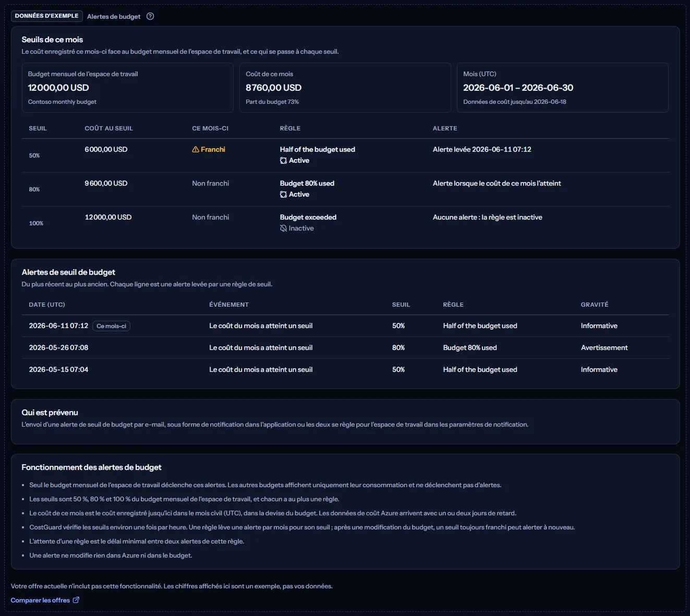This screenshot has width=690, height=616.
Task: Select the Ce mois-ci tag
Action: [x=111, y=326]
